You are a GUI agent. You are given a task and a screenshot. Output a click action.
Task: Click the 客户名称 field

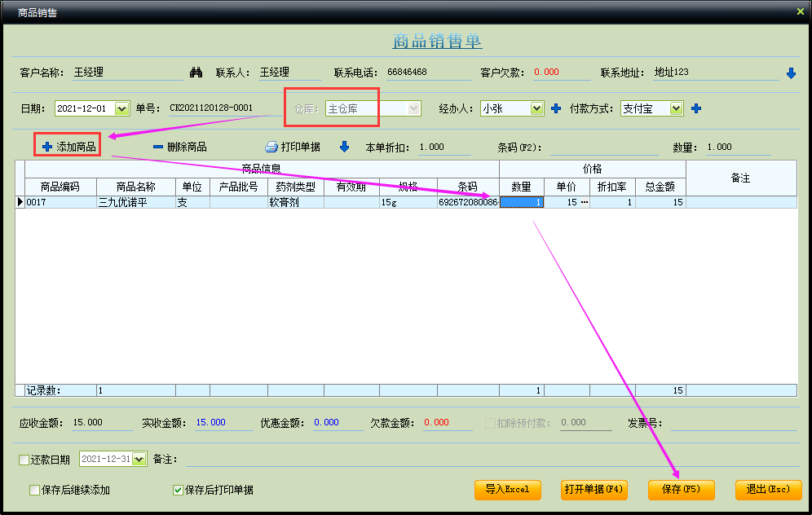click(x=127, y=73)
